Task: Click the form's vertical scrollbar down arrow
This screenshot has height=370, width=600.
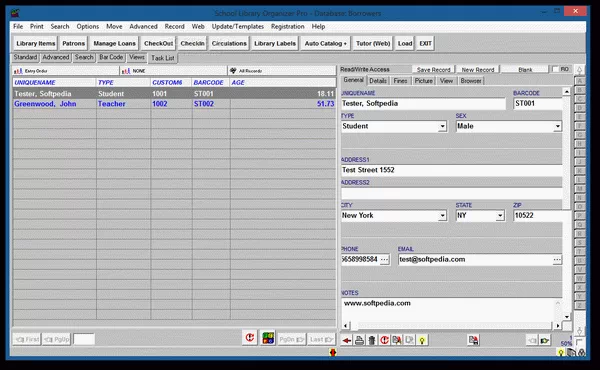Action: point(567,317)
